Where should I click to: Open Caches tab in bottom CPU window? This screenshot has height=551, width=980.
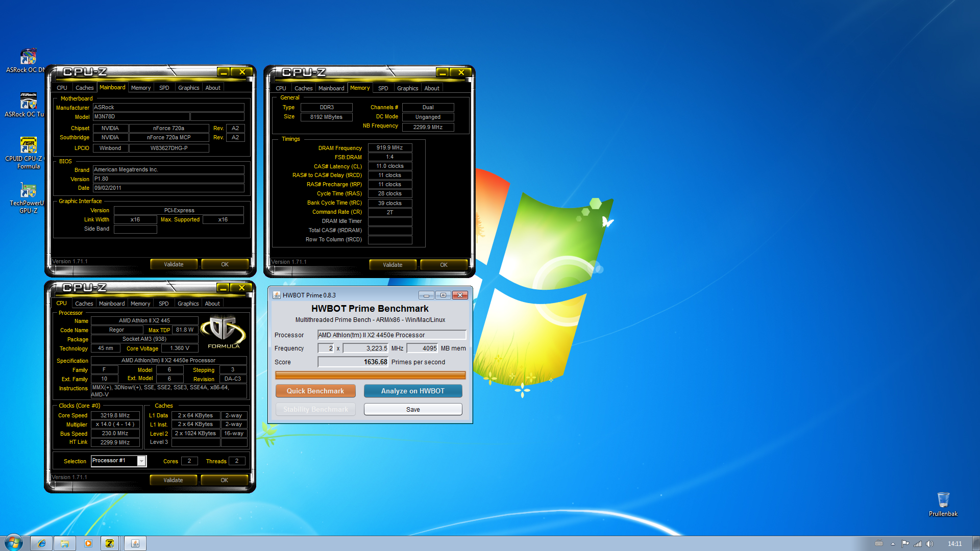pos(84,304)
